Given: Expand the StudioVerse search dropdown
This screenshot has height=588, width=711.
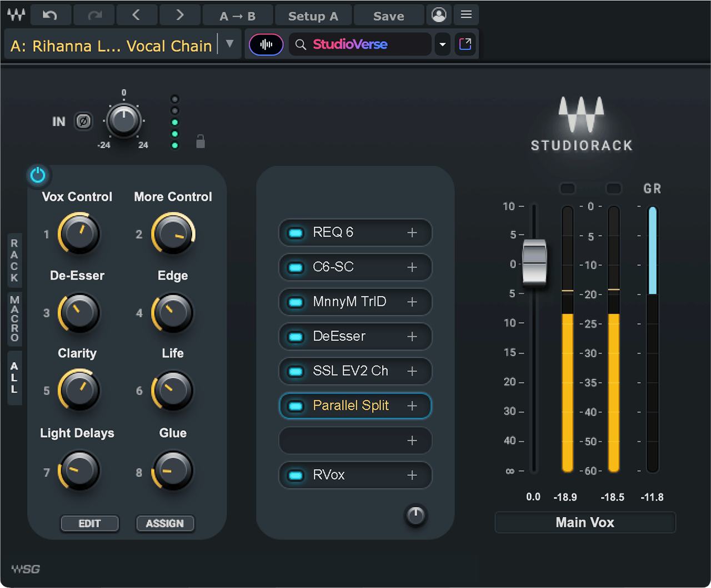Looking at the screenshot, I should pos(442,44).
